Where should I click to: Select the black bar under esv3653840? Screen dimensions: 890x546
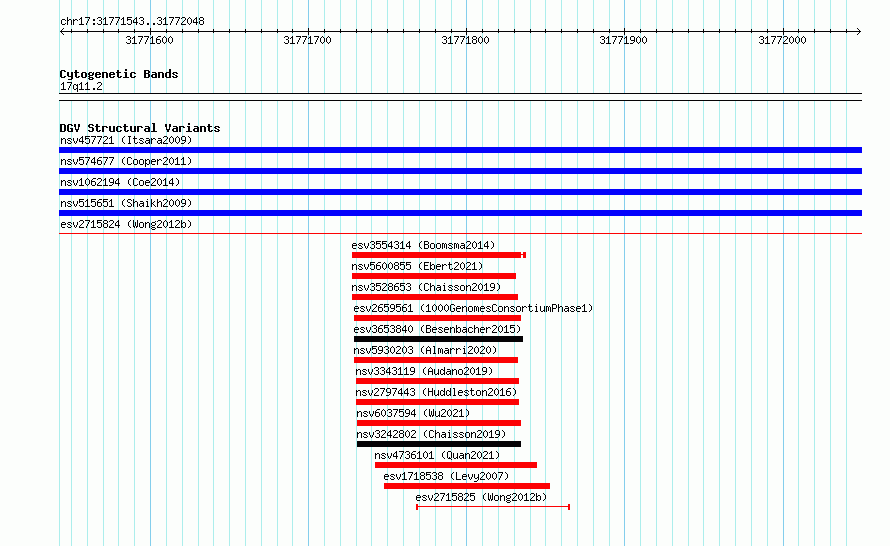(x=438, y=339)
